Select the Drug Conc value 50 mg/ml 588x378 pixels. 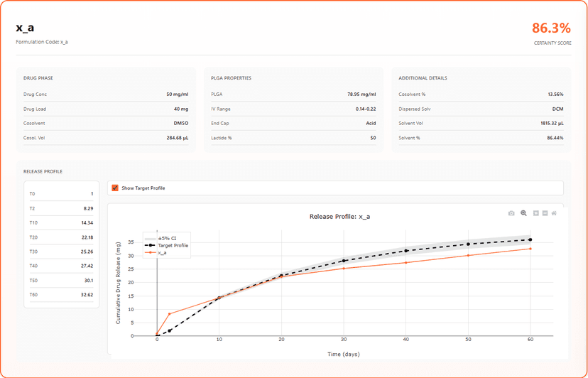(x=178, y=94)
